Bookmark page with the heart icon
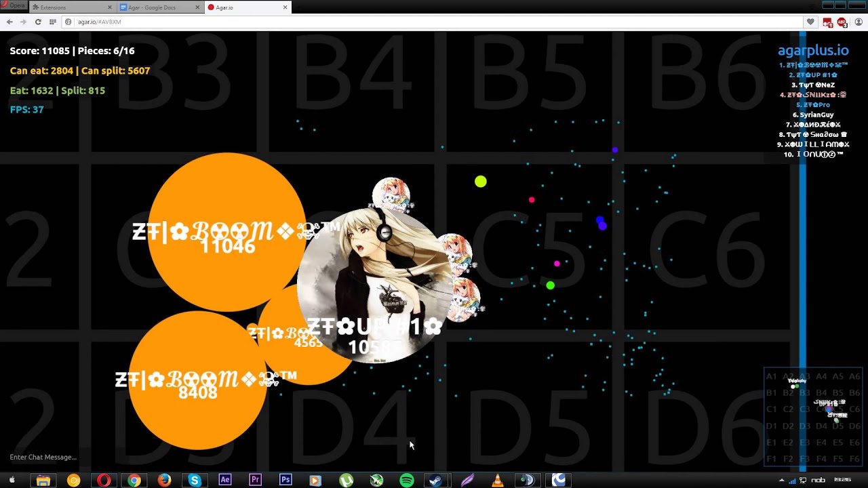The width and height of the screenshot is (868, 488). point(810,22)
